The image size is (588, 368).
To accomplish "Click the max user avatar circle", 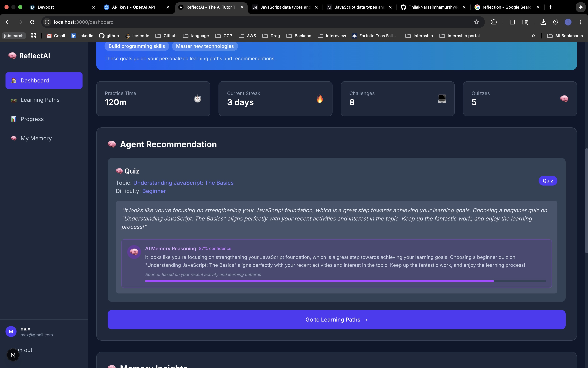I will [11, 332].
